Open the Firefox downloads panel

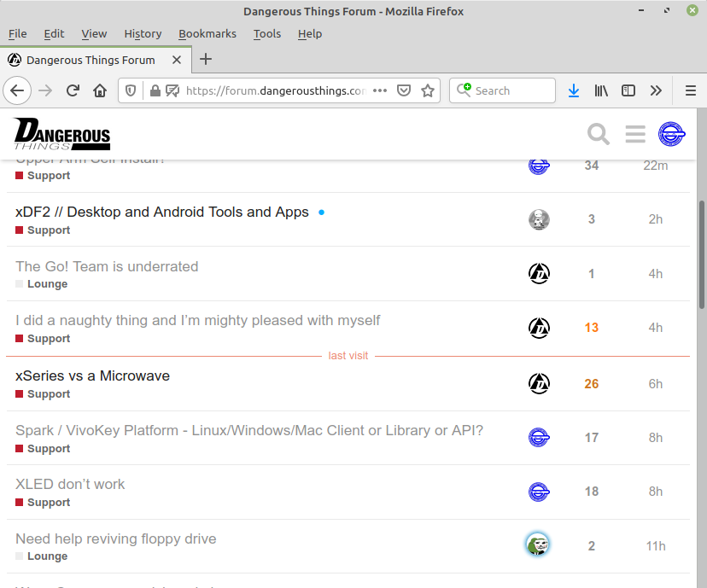pyautogui.click(x=574, y=90)
